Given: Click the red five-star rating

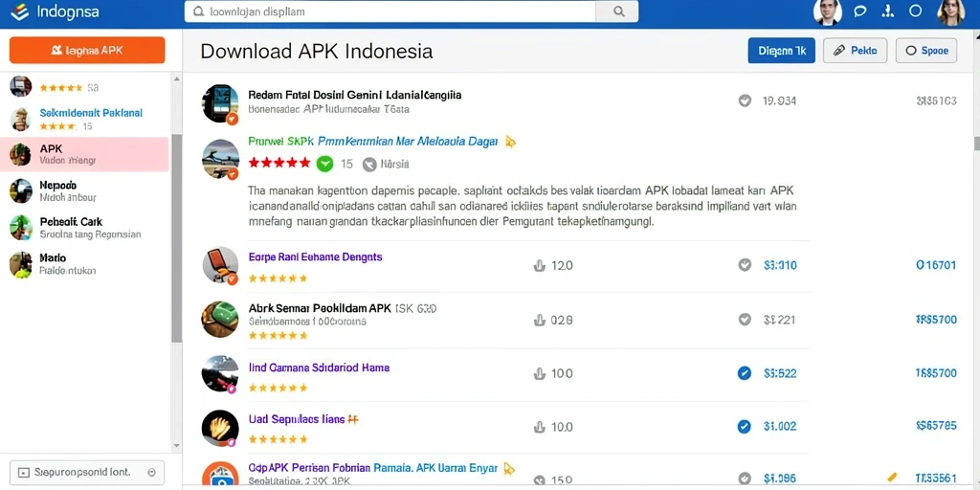Looking at the screenshot, I should coord(279,163).
